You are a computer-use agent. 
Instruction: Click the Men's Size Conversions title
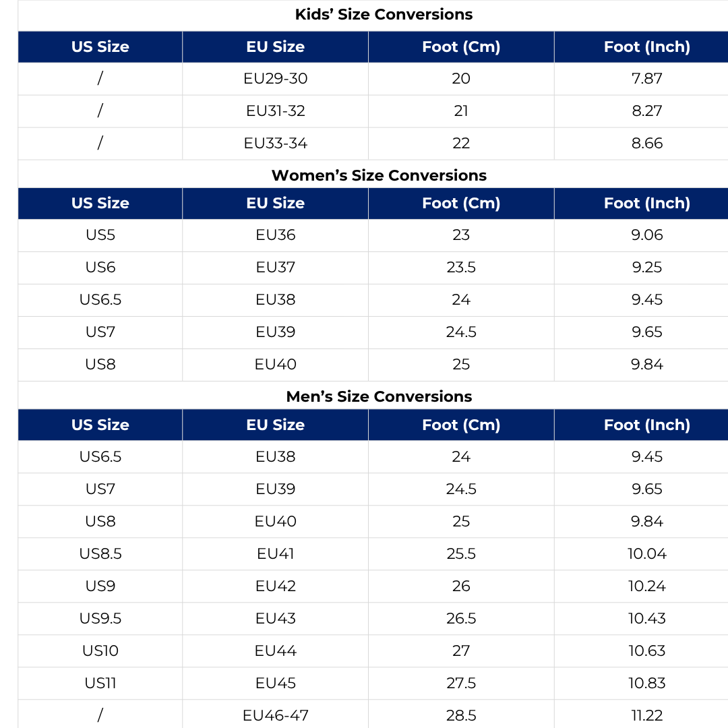(x=379, y=396)
